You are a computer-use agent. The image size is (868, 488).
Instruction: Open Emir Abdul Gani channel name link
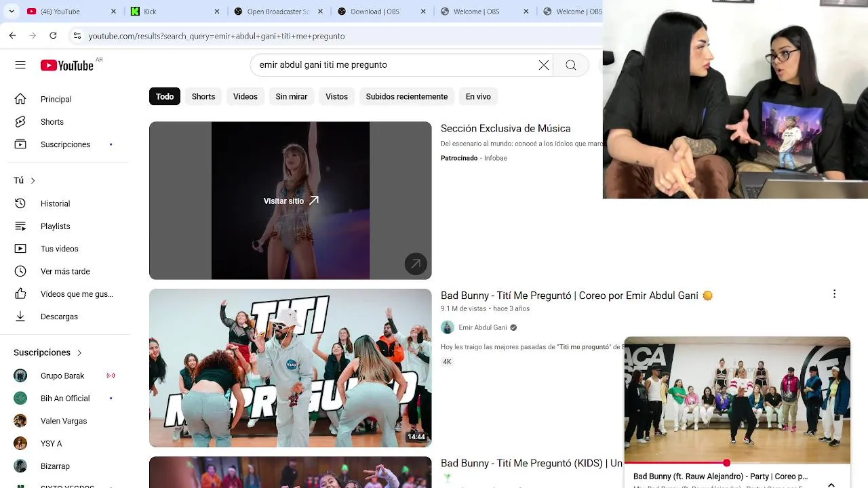483,327
